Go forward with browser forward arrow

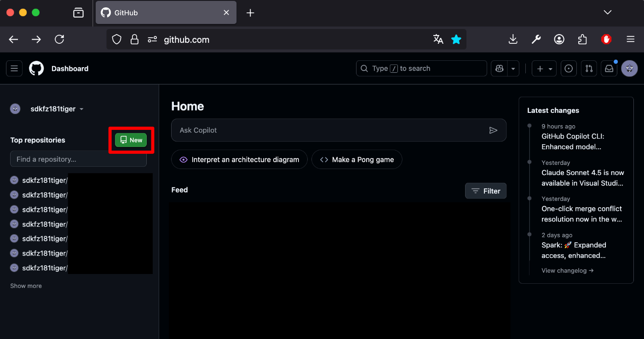[x=36, y=40]
